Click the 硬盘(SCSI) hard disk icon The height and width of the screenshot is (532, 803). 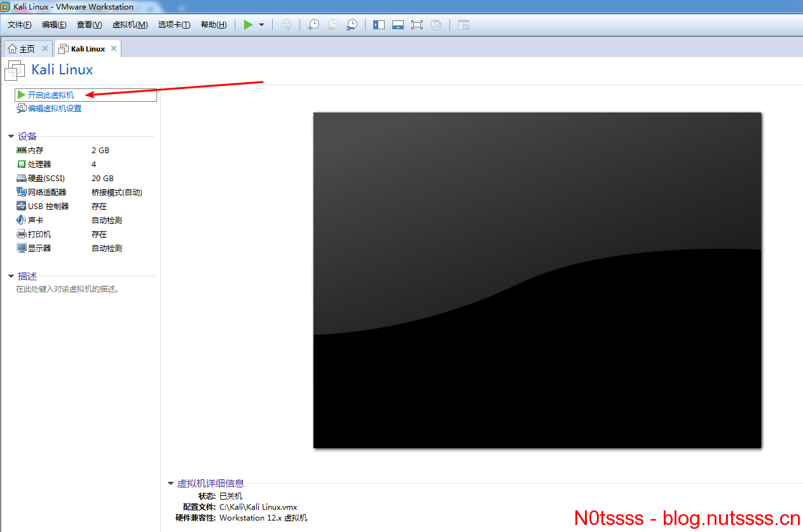point(22,179)
